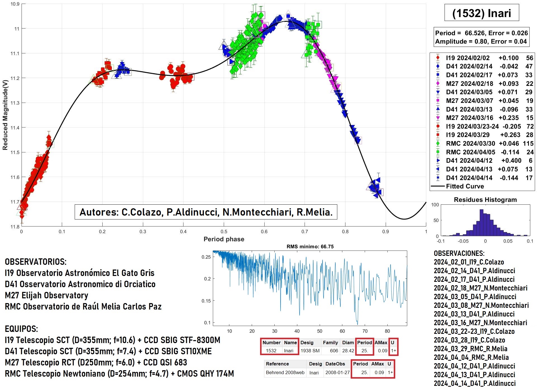This screenshot has width=537, height=392.
Task: Click the D41 Telescopio SCT equipment line
Action: (x=108, y=351)
